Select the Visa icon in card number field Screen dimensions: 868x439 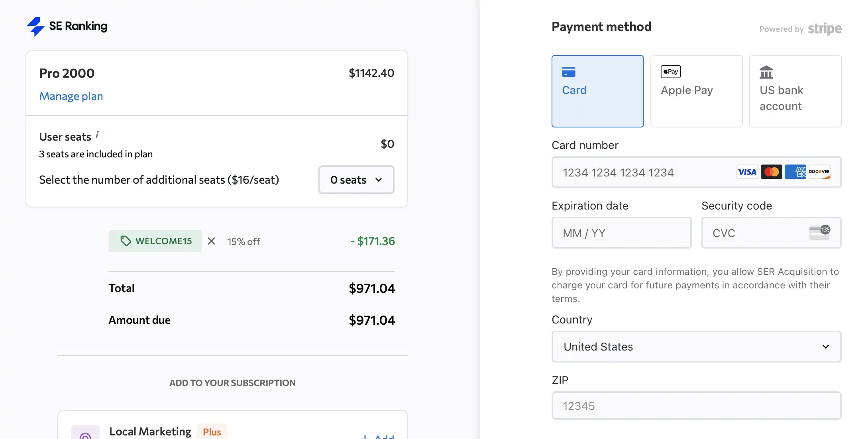click(x=747, y=172)
